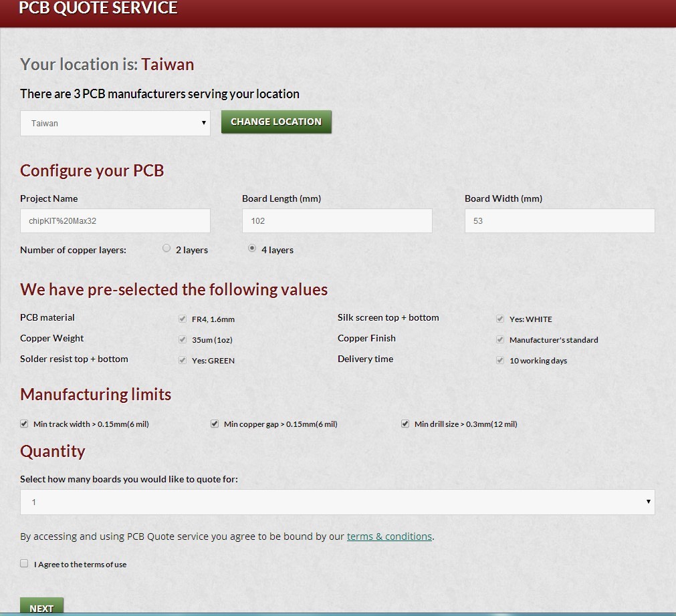This screenshot has height=616, width=676.
Task: Toggle the Manufacturer's standard copper finish checkbox
Action: coord(500,339)
